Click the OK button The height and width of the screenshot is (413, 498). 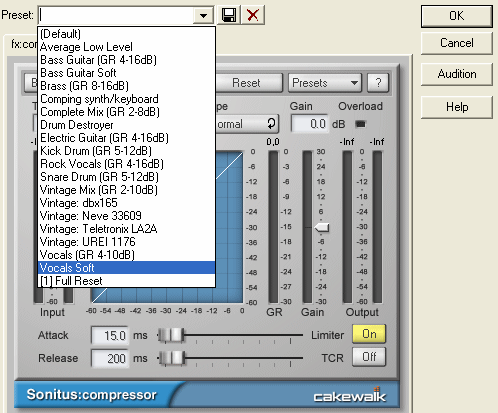(456, 16)
